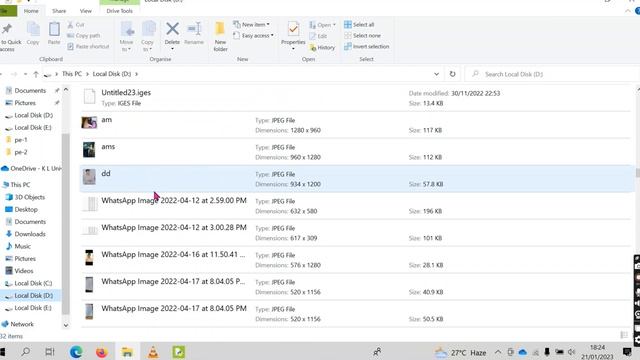
Task: Select WhatsApp Image 2022-04-16 at 11.50.41
Action: tap(356, 259)
